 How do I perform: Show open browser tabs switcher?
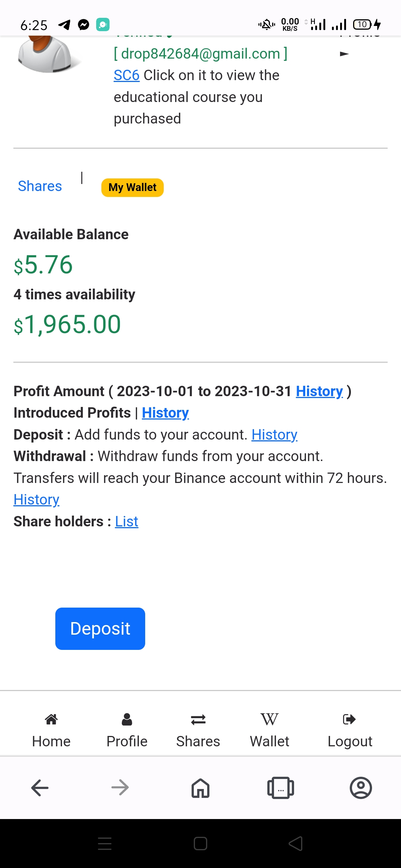tap(281, 788)
